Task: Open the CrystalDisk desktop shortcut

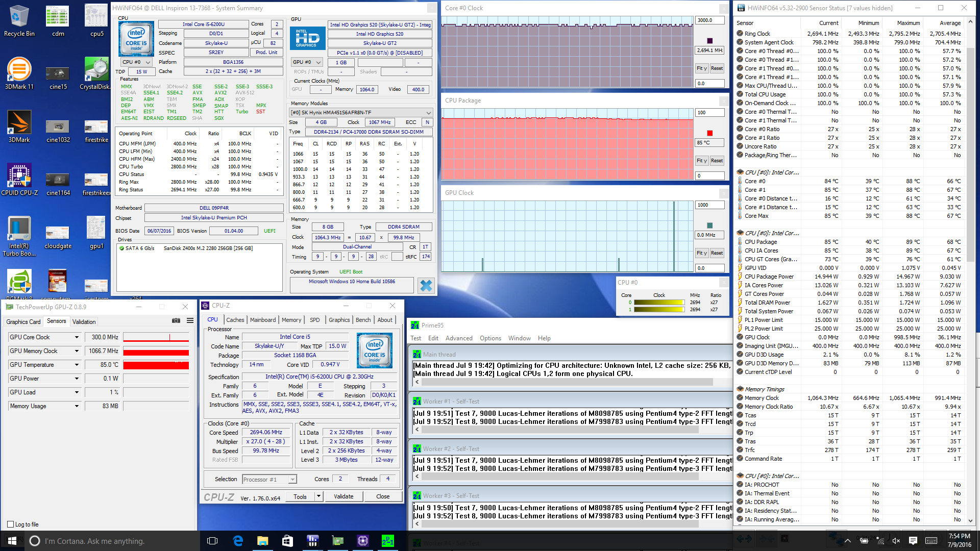Action: pyautogui.click(x=96, y=73)
